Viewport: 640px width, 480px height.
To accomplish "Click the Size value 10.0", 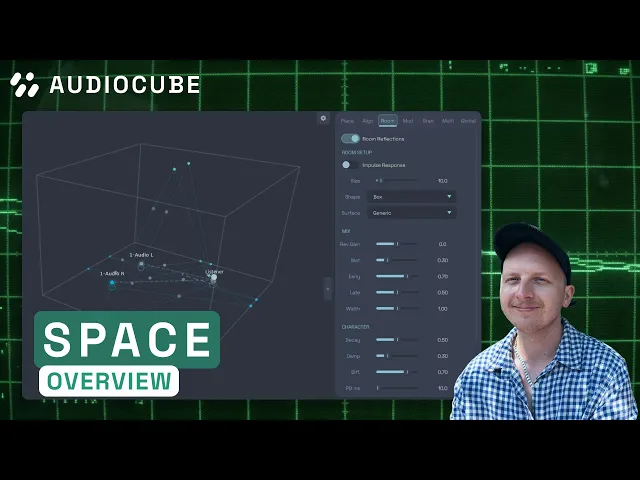I will point(442,181).
